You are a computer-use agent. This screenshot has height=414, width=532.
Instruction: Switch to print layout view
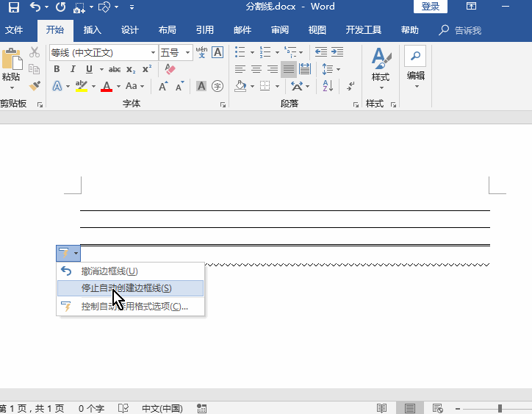click(x=410, y=408)
